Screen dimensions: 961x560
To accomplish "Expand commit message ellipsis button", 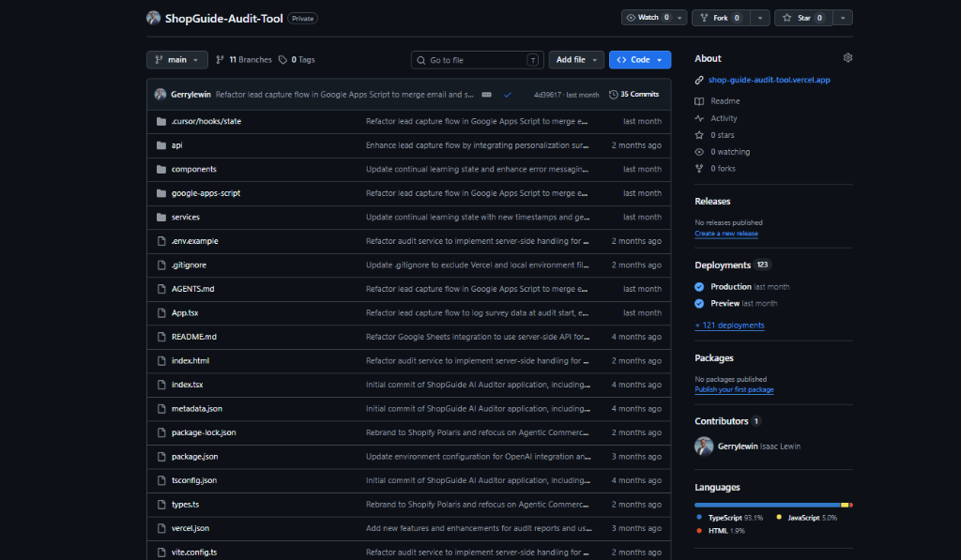I will tap(487, 95).
